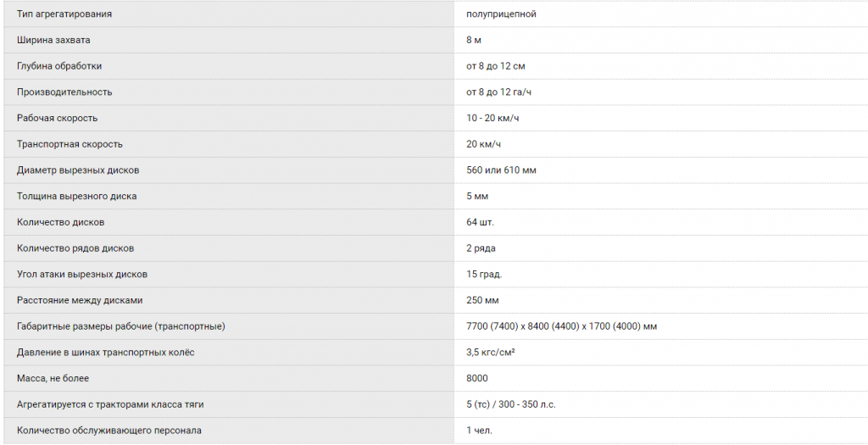
Task: Select the 'Транспортная скорость' label
Action: coord(70,144)
